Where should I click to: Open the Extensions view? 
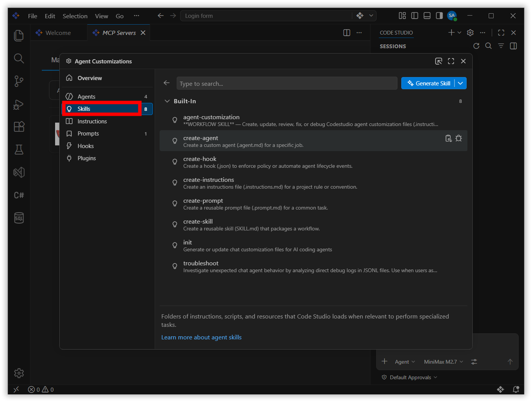tap(19, 127)
